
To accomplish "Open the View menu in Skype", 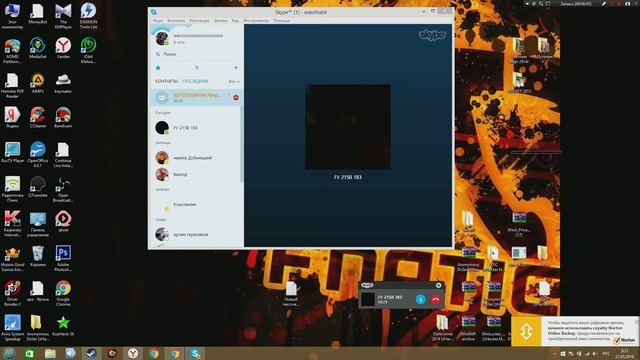I will pyautogui.click(x=235, y=20).
